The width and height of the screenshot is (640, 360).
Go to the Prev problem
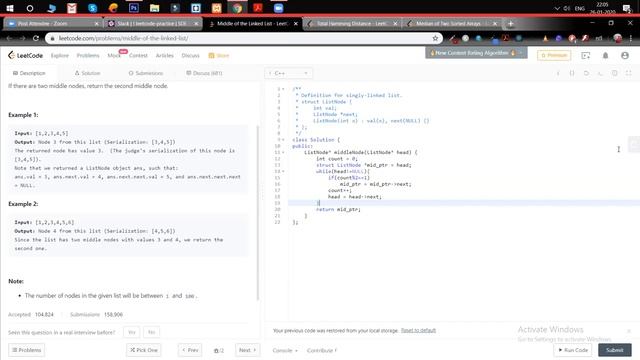point(190,350)
